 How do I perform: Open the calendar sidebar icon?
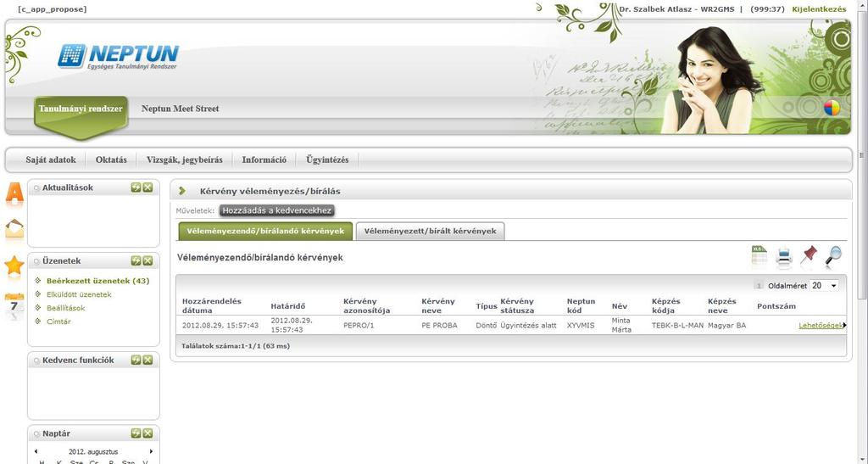(x=14, y=305)
